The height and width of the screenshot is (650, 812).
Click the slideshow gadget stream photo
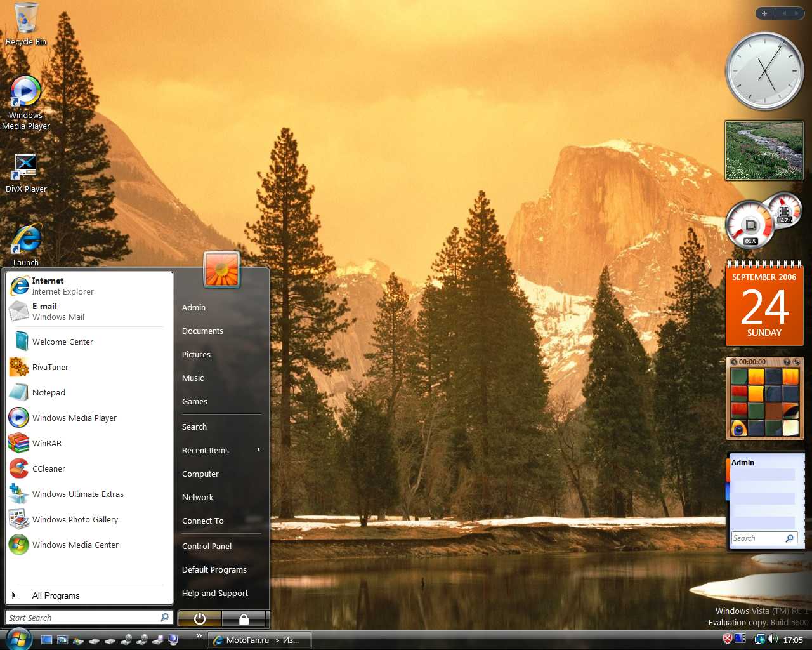pos(764,150)
